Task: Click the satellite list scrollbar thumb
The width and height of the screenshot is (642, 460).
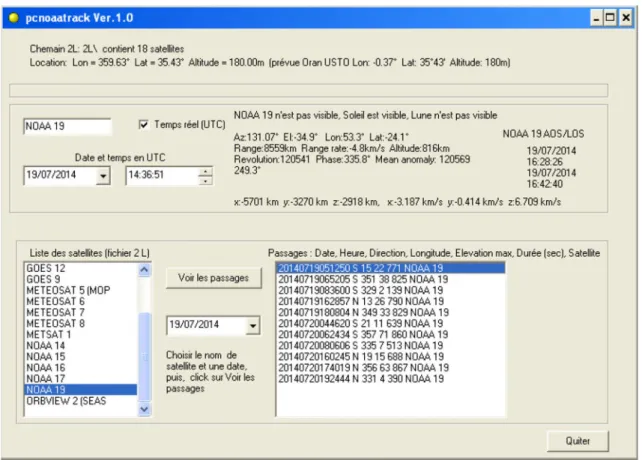Action: pyautogui.click(x=144, y=357)
